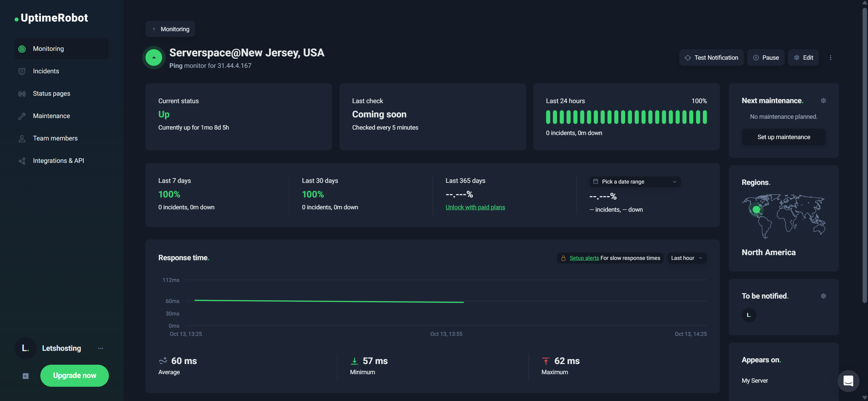Screen dimensions: 868x401
Task: Click the UptimeRobot logo
Action: click(x=51, y=18)
